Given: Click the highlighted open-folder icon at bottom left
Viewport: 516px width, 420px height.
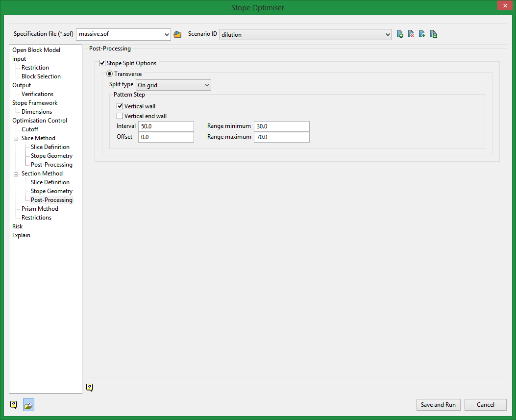Looking at the screenshot, I should click(x=28, y=405).
